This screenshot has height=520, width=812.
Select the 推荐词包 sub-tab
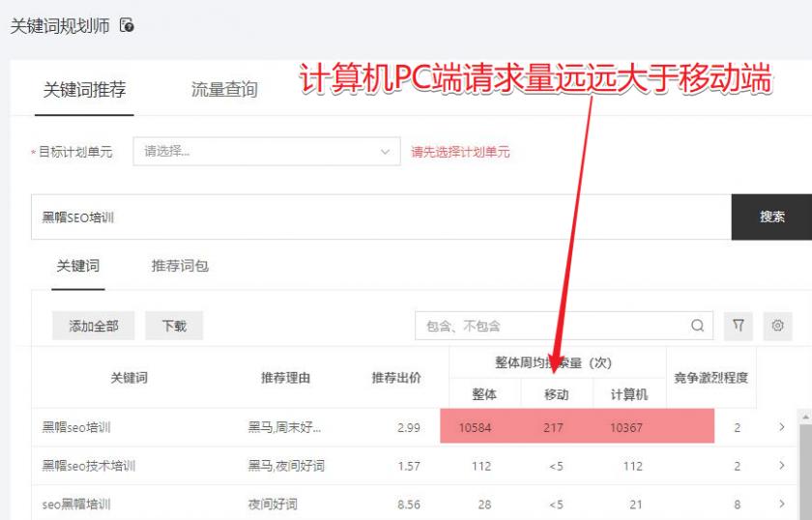pyautogui.click(x=180, y=266)
